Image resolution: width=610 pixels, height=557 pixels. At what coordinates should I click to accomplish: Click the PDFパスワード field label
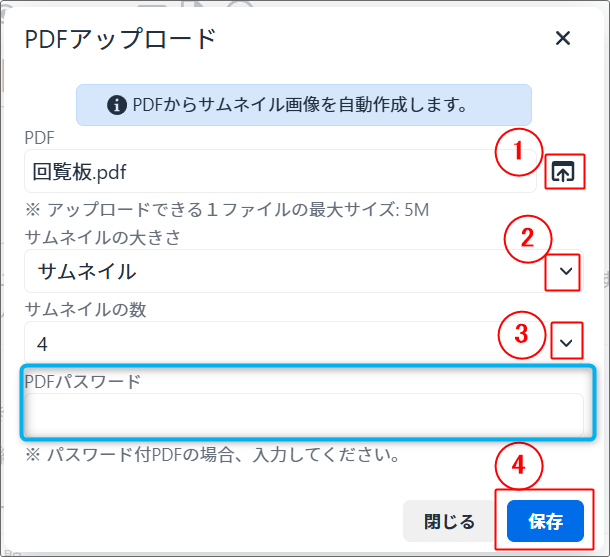point(85,381)
